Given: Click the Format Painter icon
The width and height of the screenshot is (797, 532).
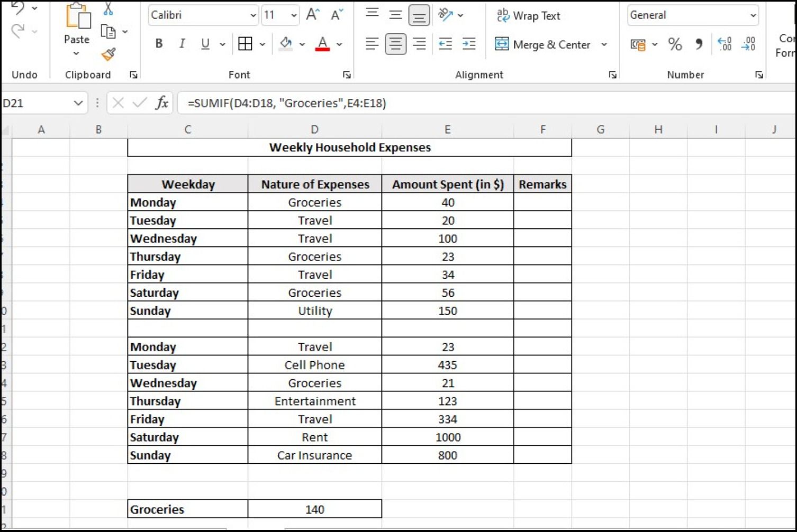Looking at the screenshot, I should pos(108,55).
